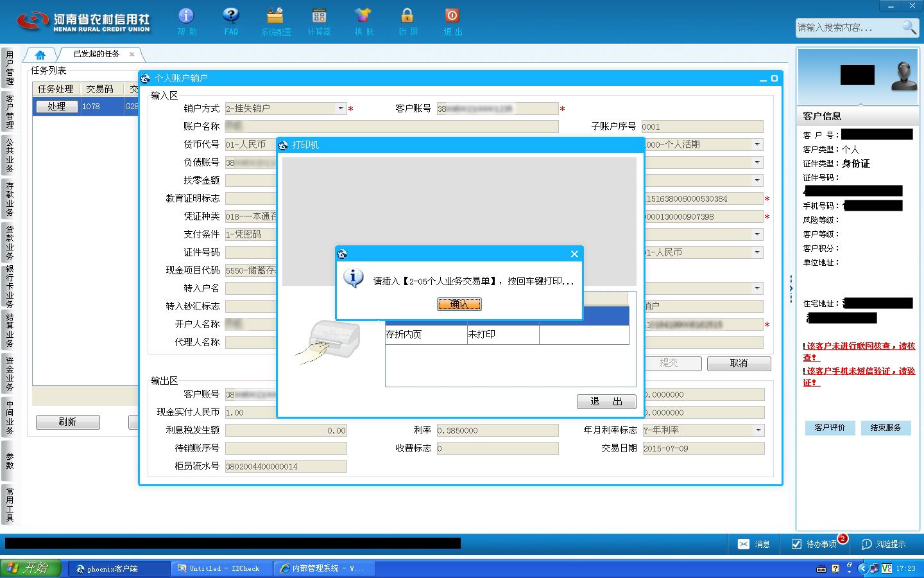Open the 存款业务 sidebar tab

[10, 199]
